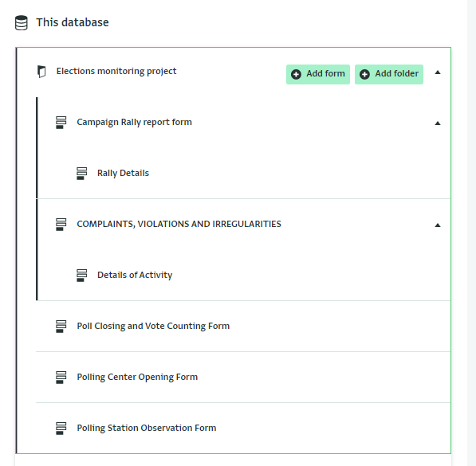The width and height of the screenshot is (476, 466).
Task: Click the form icon beside Polling Center Opening Form
Action: click(x=61, y=377)
